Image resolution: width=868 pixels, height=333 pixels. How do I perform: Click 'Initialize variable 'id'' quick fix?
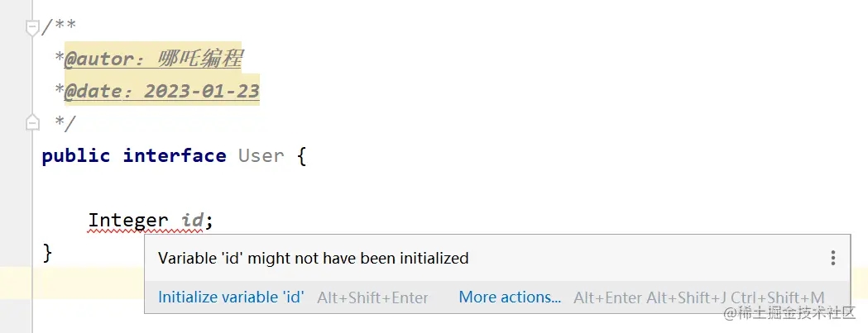click(231, 297)
